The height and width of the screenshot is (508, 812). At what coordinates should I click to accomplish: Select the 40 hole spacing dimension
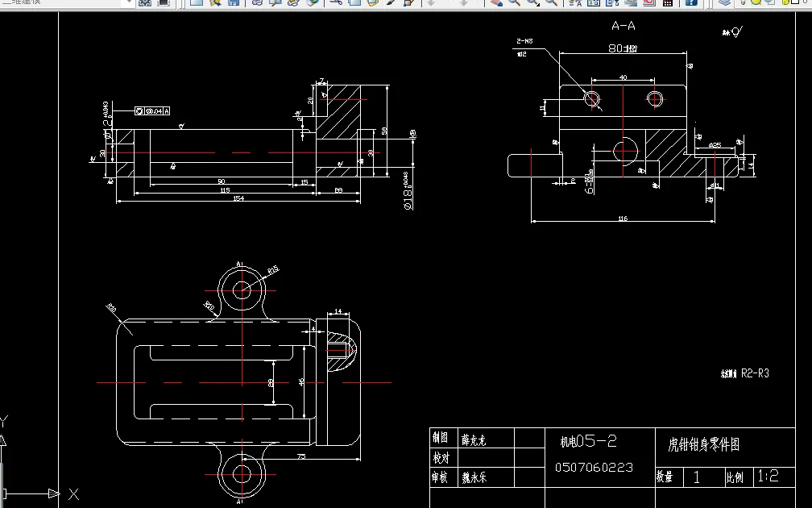pos(623,77)
